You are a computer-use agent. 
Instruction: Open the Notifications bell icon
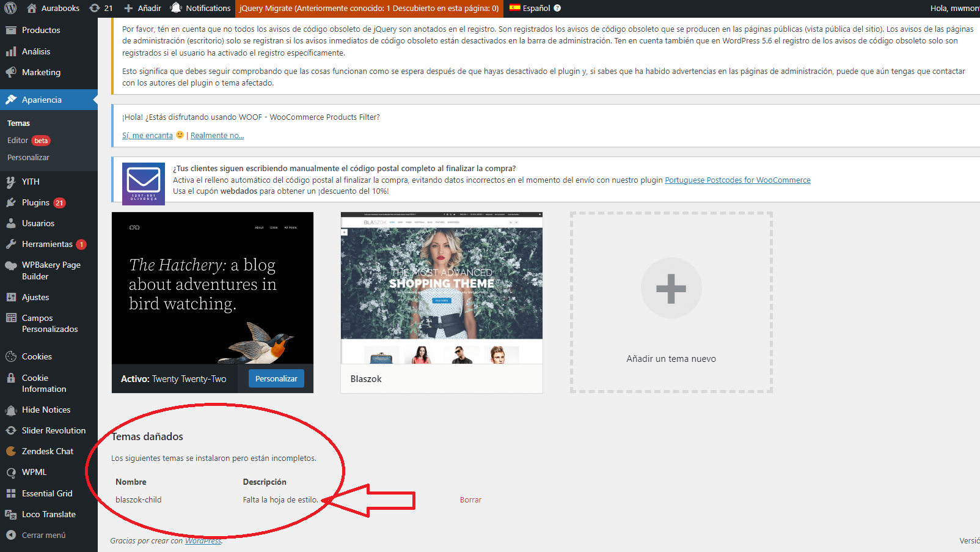tap(176, 8)
